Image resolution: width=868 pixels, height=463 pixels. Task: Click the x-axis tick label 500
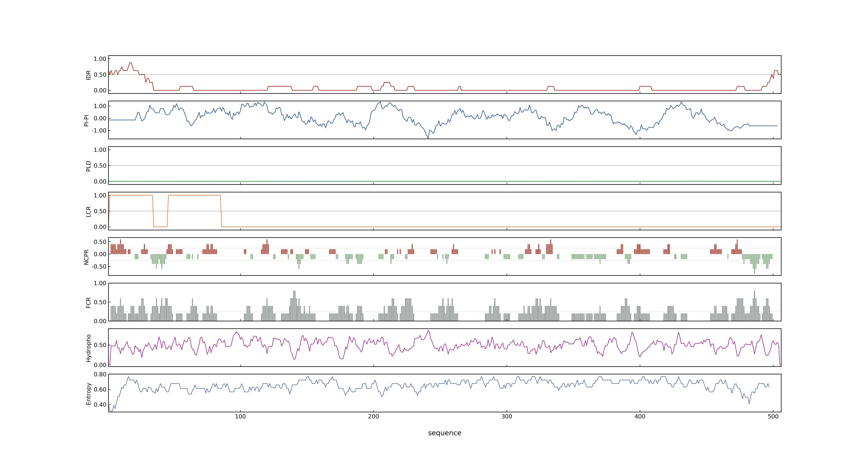773,416
